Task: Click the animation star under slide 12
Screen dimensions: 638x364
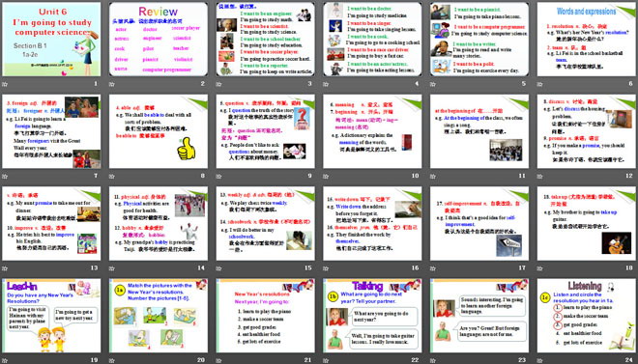Action: (x=540, y=177)
